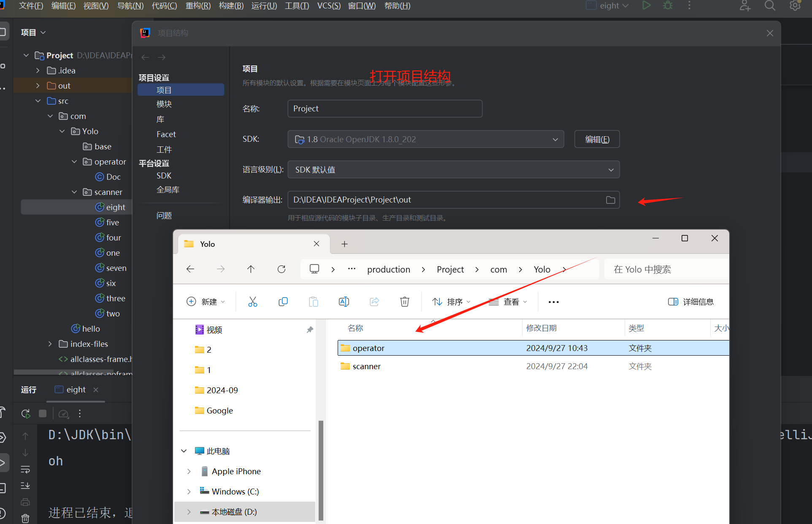This screenshot has height=524, width=812.
Task: Toggle soft-wrap icon in Run console
Action: (x=25, y=470)
